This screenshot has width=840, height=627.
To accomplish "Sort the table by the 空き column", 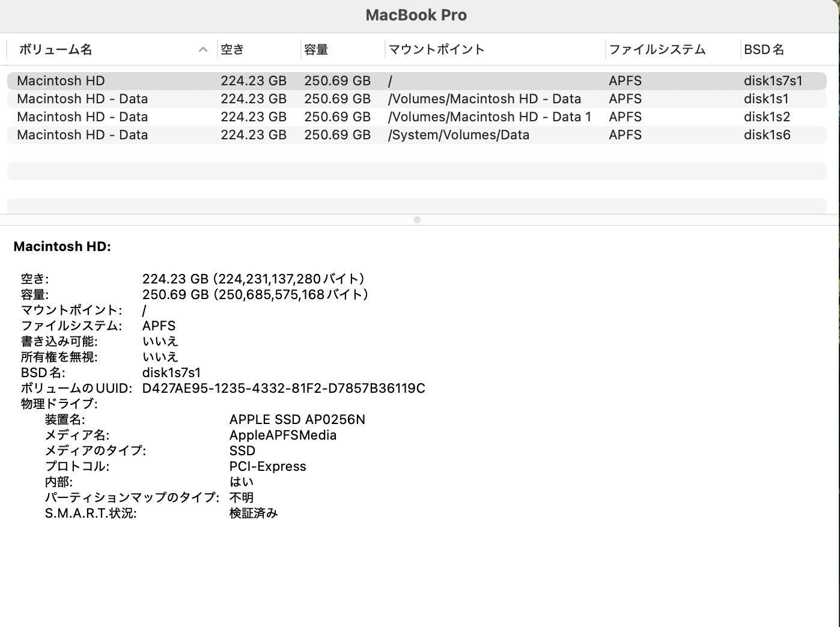I will point(232,49).
